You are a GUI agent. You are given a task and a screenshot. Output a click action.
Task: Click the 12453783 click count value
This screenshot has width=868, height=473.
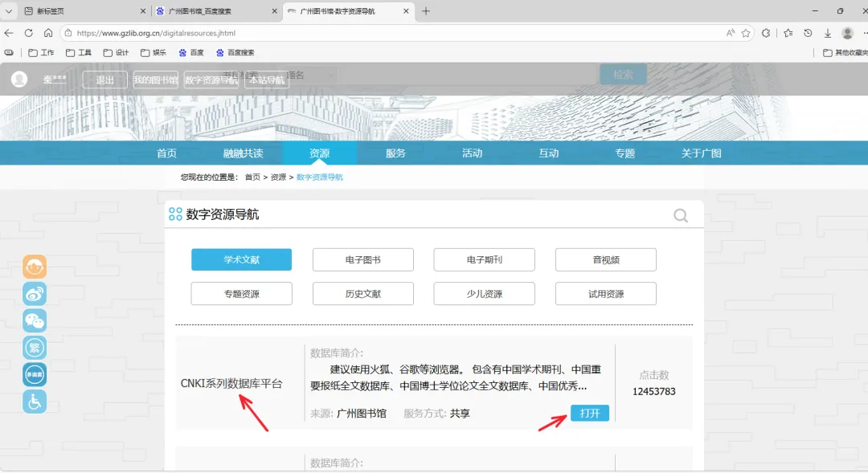654,392
